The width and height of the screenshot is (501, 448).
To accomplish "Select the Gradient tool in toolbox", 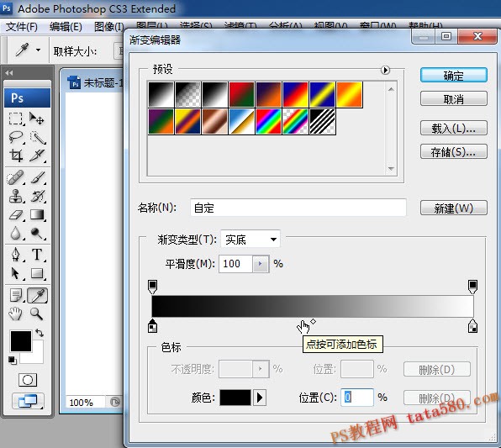I will pyautogui.click(x=37, y=214).
